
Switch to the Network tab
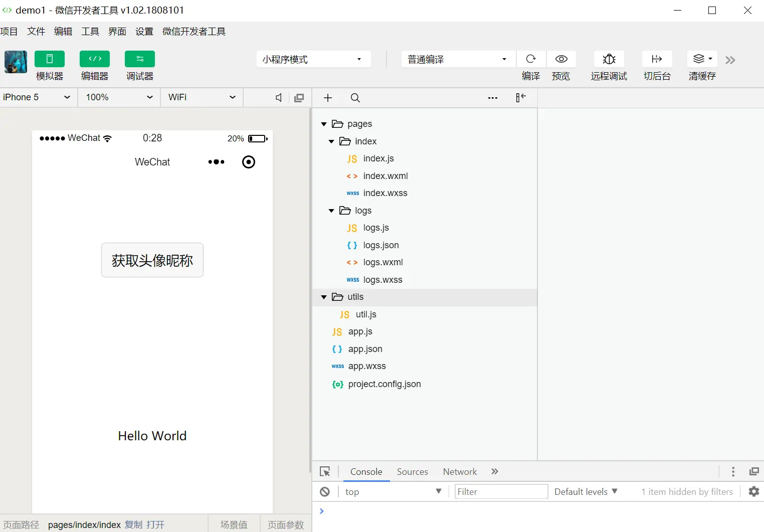[x=460, y=472]
